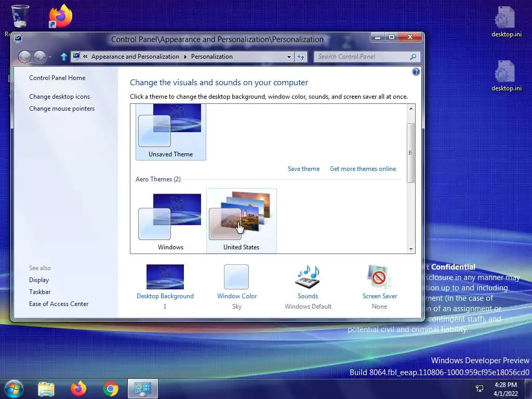Viewport: 532px width, 399px height.
Task: Launch Google Chrome from the taskbar
Action: pos(111,389)
